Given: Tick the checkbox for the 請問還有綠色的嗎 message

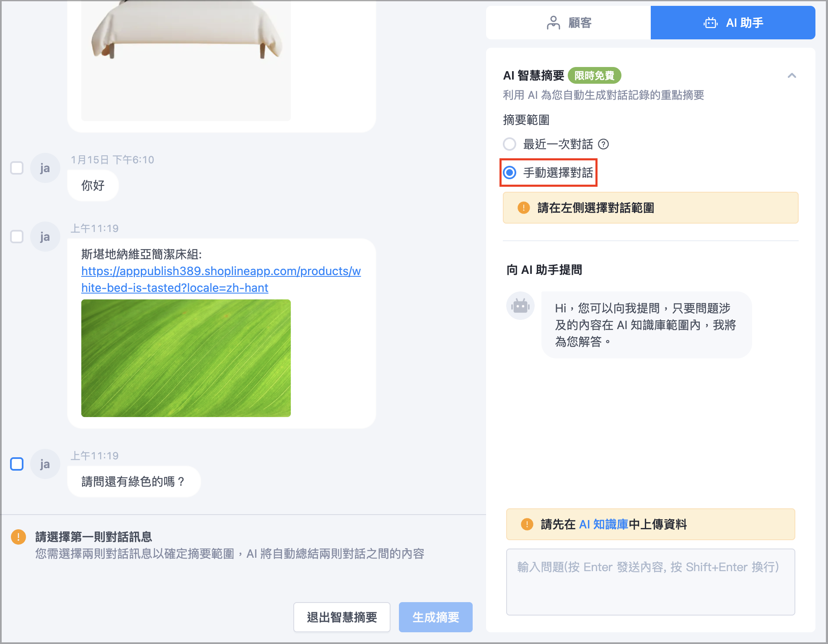Looking at the screenshot, I should click(17, 464).
